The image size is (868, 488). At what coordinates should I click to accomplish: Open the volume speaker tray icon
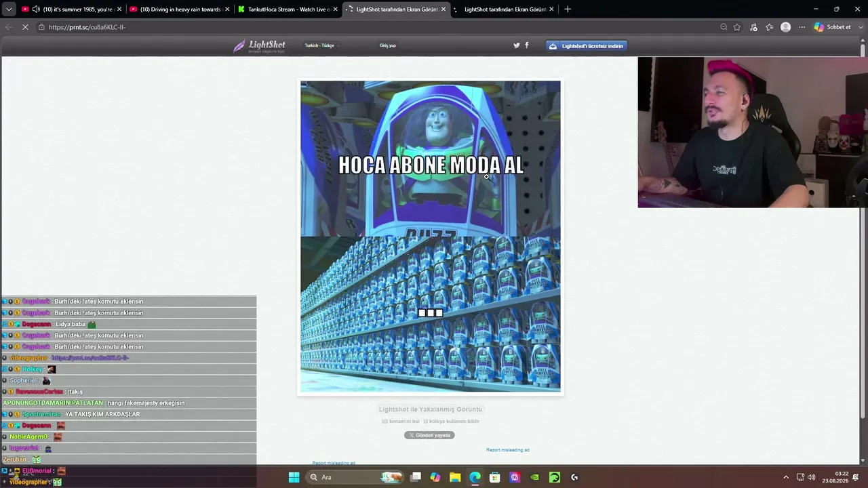click(812, 477)
